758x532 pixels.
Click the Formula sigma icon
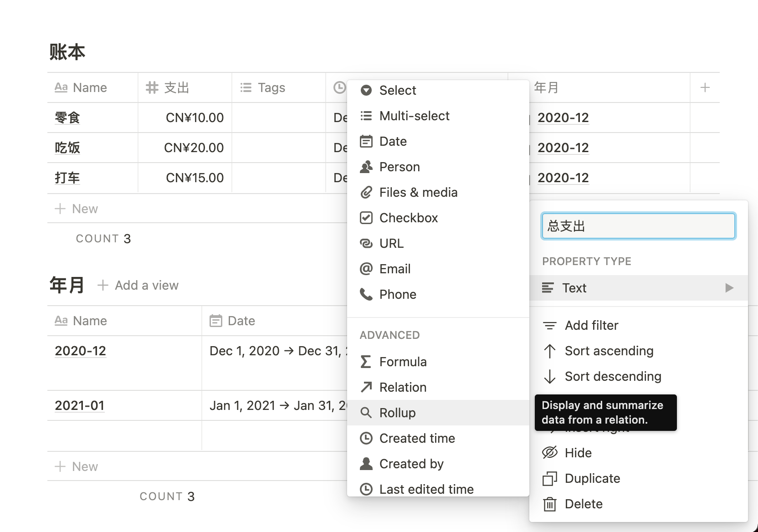[x=366, y=362]
